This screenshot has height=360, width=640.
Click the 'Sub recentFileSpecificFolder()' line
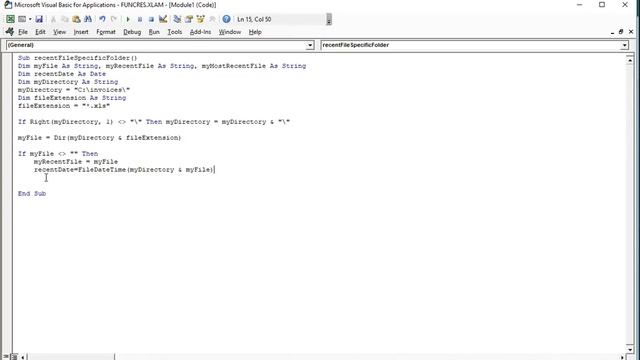(78, 58)
